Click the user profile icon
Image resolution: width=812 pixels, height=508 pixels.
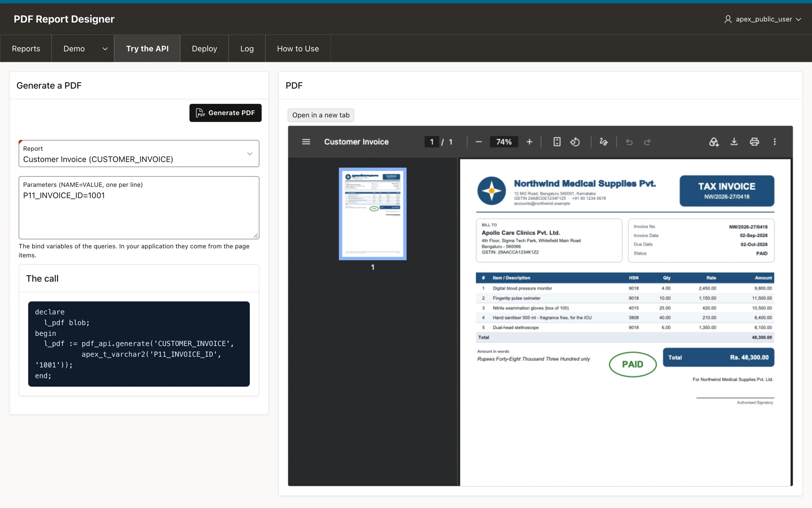pyautogui.click(x=728, y=19)
